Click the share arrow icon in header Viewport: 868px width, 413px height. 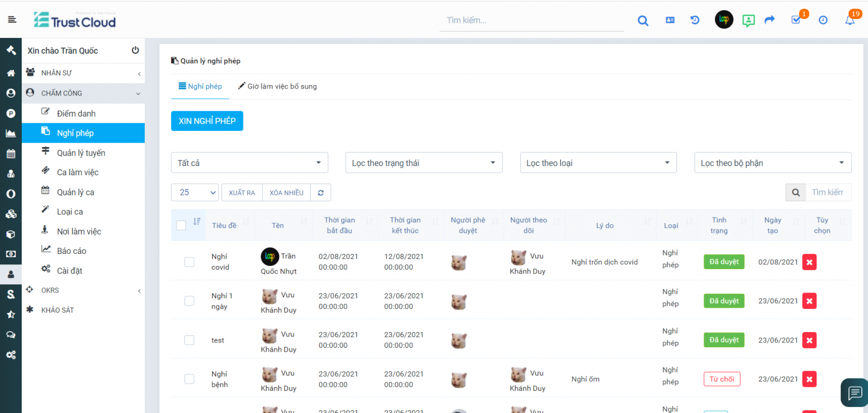coord(769,20)
